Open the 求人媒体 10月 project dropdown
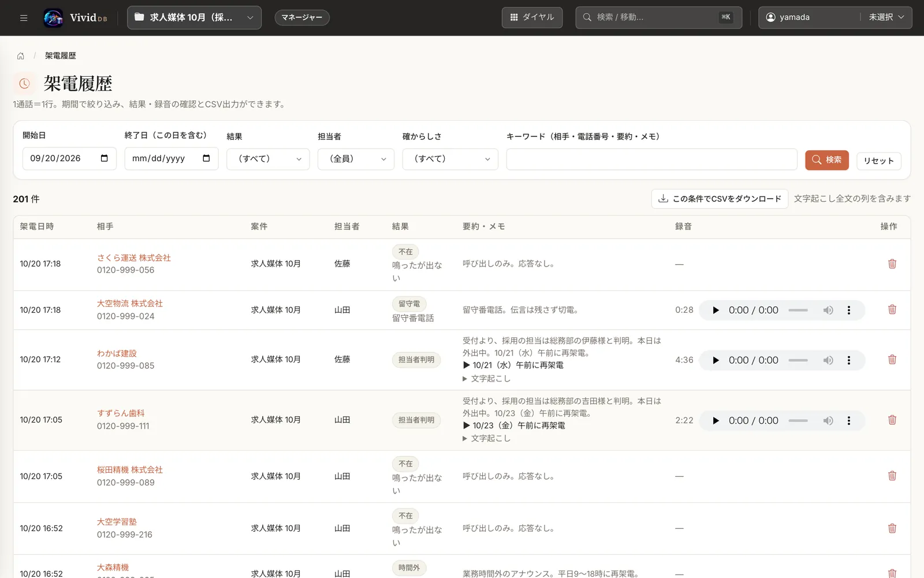Viewport: 924px width, 578px height. coord(194,17)
